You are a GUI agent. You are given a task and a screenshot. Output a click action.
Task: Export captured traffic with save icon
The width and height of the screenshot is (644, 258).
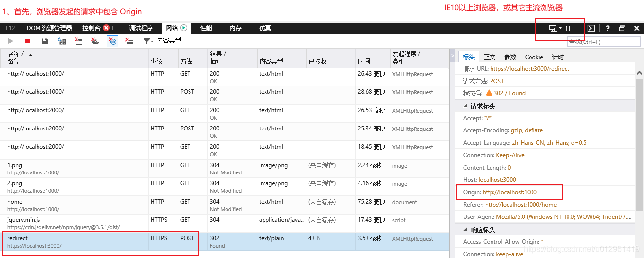pyautogui.click(x=45, y=41)
